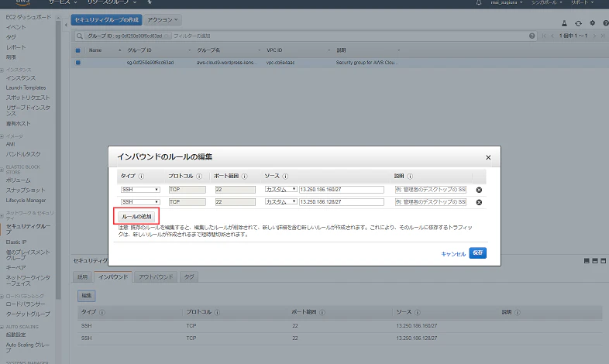The width and height of the screenshot is (609, 364).
Task: Open カスタム source dropdown for 13.250.186.160/27
Action: pos(280,190)
